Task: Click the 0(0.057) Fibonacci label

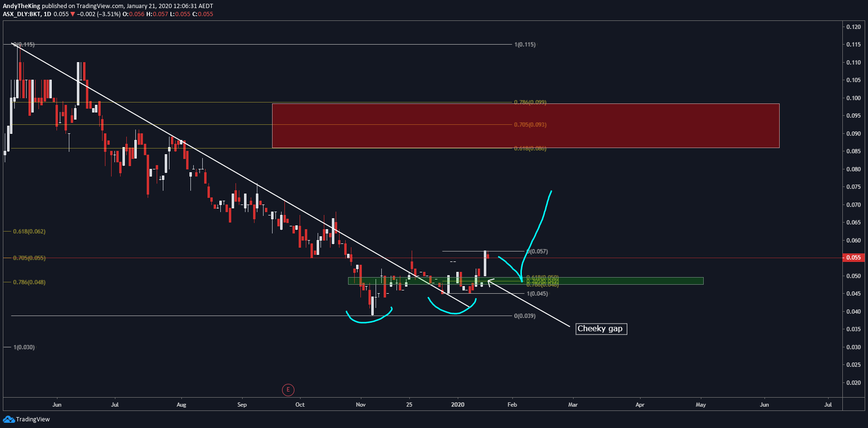Action: click(537, 251)
